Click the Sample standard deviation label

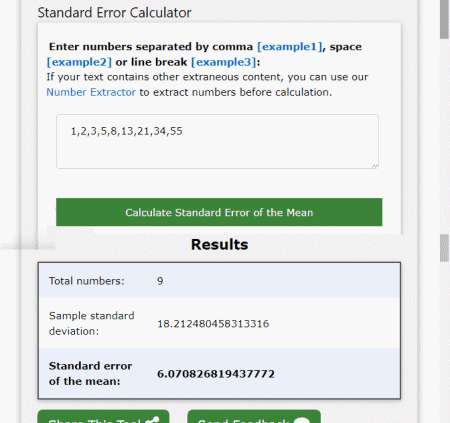click(91, 323)
